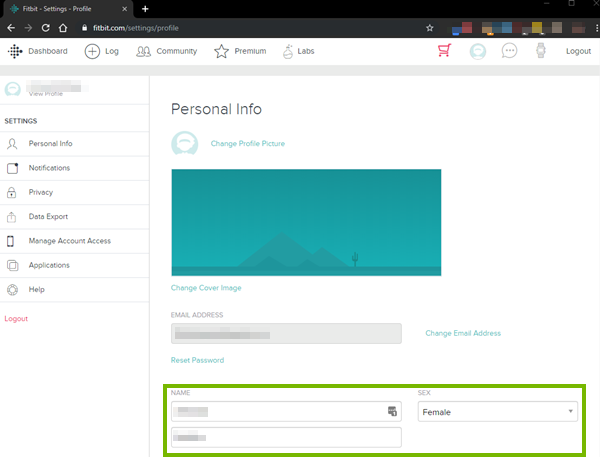Click Change Cover Image link
This screenshot has width=600, height=457.
tap(206, 288)
